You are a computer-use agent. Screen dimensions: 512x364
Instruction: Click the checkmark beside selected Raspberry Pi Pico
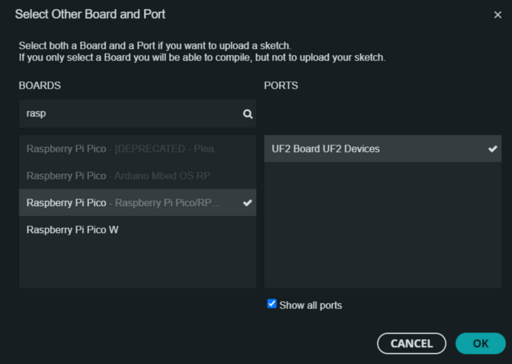click(x=247, y=203)
